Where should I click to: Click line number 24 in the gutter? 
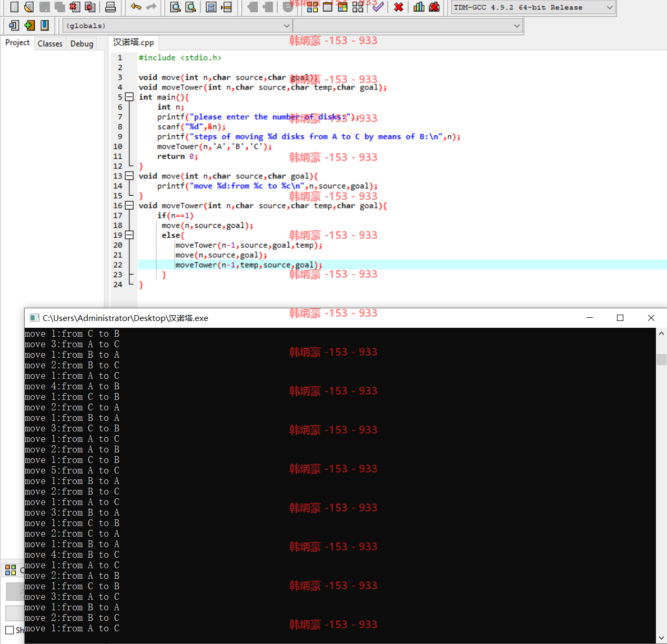[118, 285]
